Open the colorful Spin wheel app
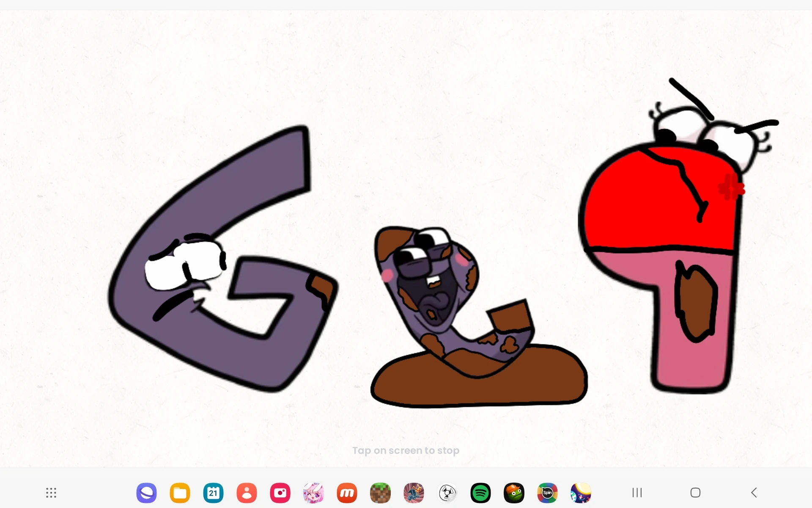This screenshot has width=812, height=508. [547, 493]
